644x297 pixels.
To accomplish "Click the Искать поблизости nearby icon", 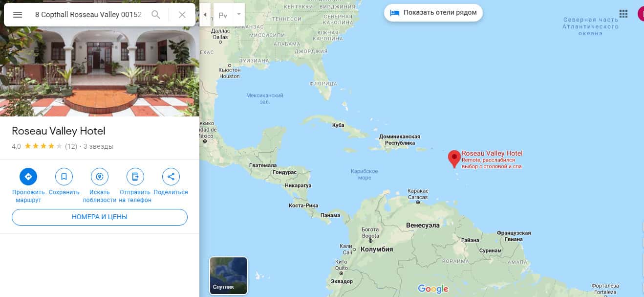I will [x=100, y=177].
